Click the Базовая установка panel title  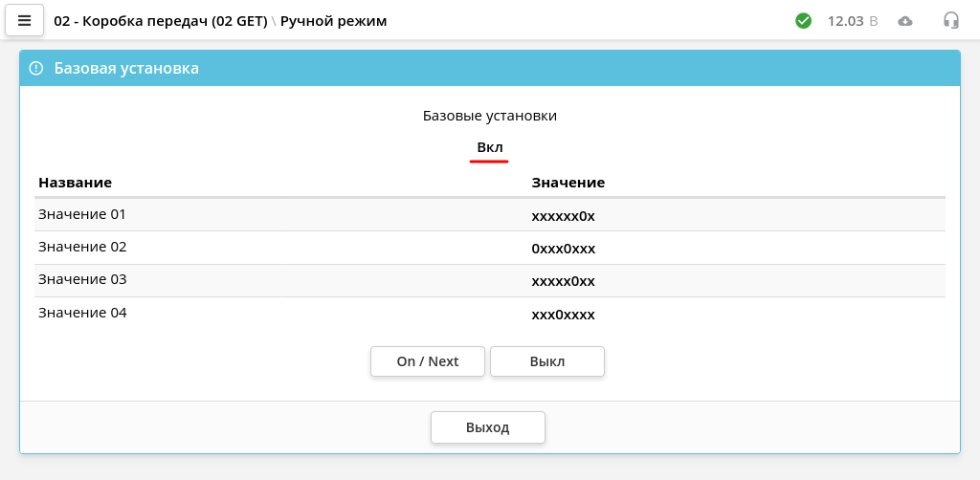(126, 68)
